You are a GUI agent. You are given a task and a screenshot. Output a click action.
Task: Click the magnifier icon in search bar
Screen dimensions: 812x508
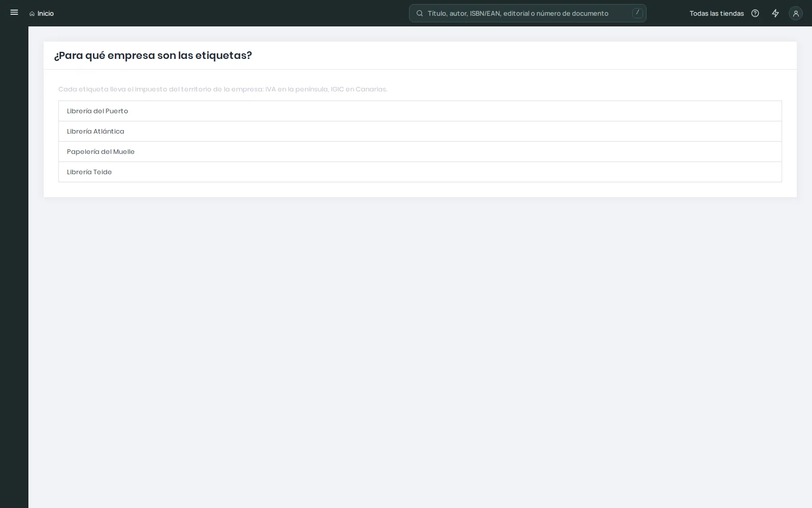click(x=420, y=13)
